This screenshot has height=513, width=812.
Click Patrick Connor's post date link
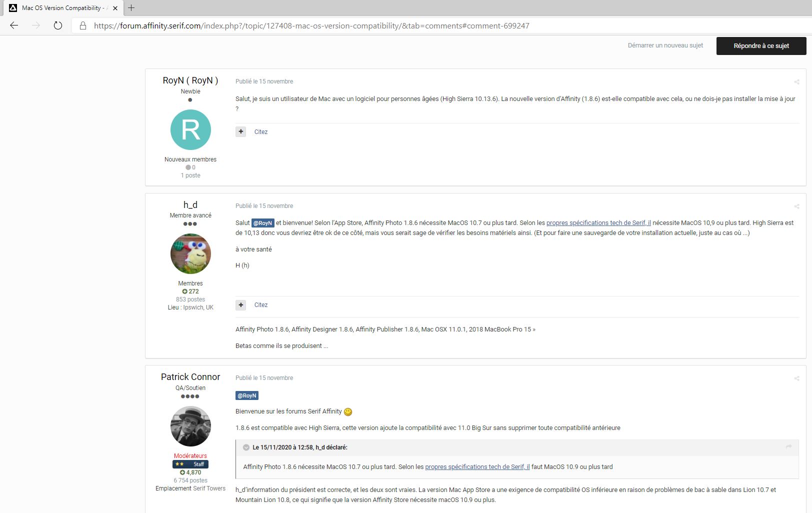tap(264, 378)
